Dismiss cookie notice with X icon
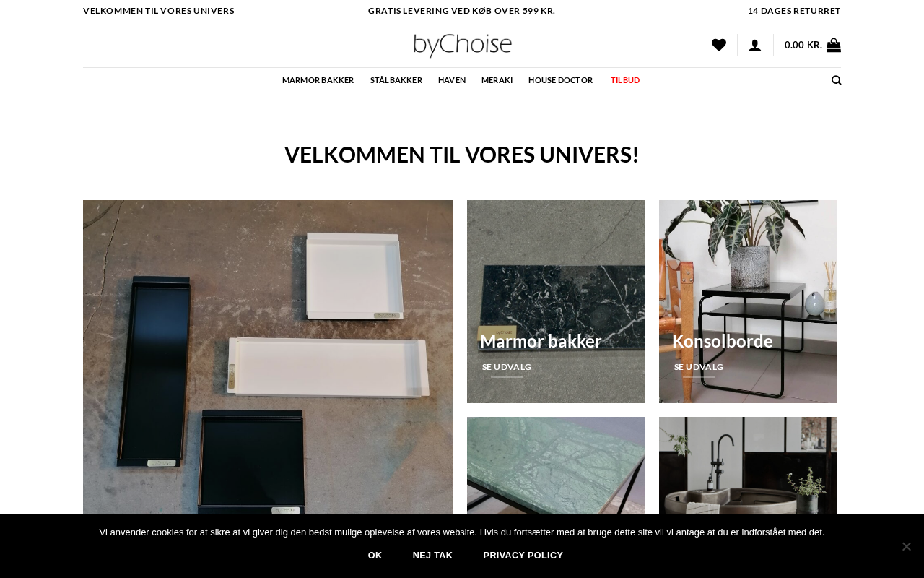 907,546
